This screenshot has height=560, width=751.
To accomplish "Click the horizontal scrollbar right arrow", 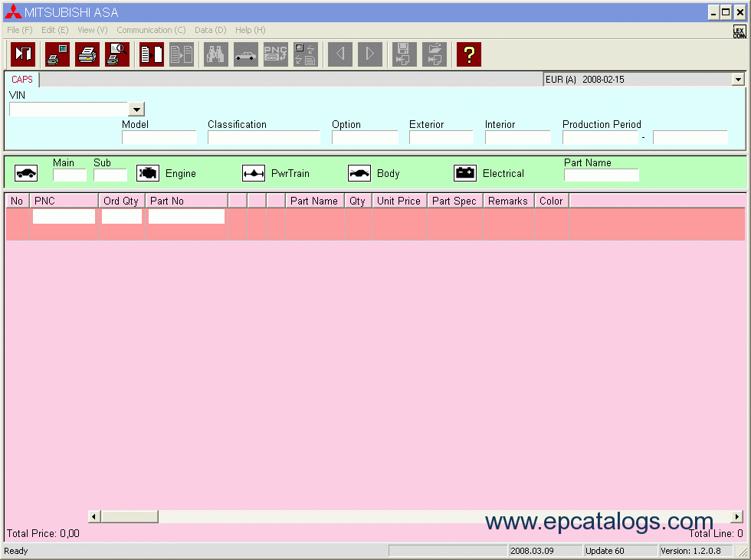I will pyautogui.click(x=737, y=516).
